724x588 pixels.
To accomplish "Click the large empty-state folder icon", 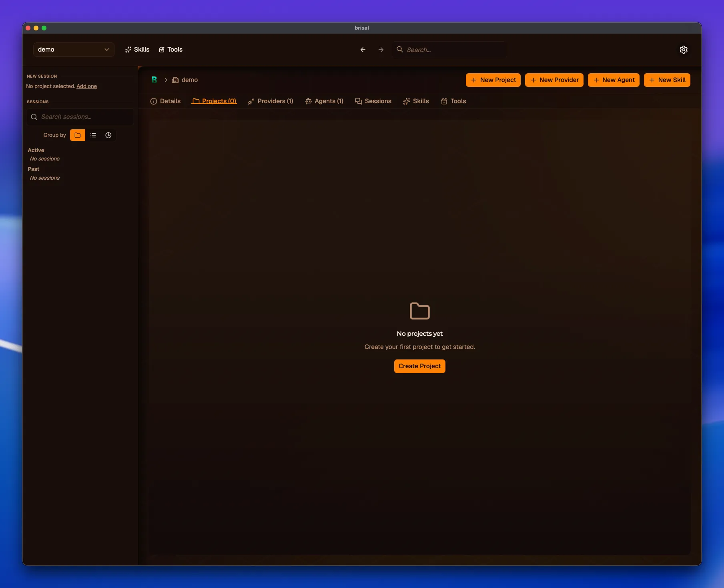I will tap(419, 311).
